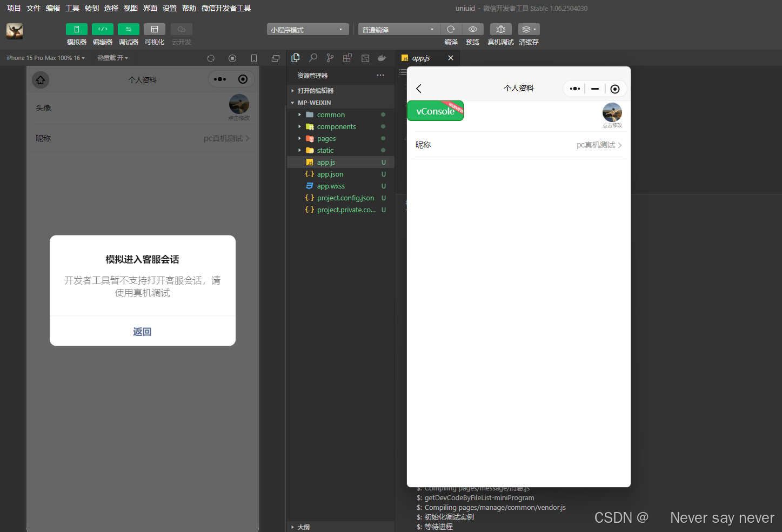
Task: Open the hot reload (热重载) dropdown
Action: 112,58
